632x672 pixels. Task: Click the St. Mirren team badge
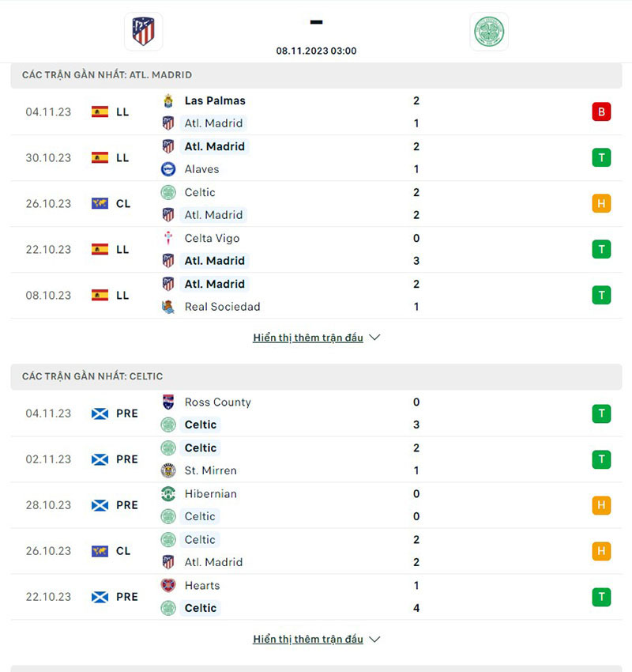(x=167, y=470)
